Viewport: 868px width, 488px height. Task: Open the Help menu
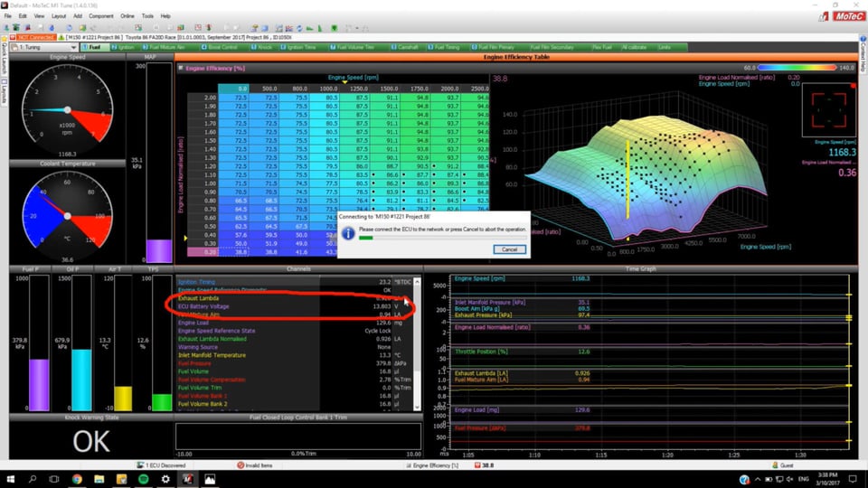tap(165, 16)
